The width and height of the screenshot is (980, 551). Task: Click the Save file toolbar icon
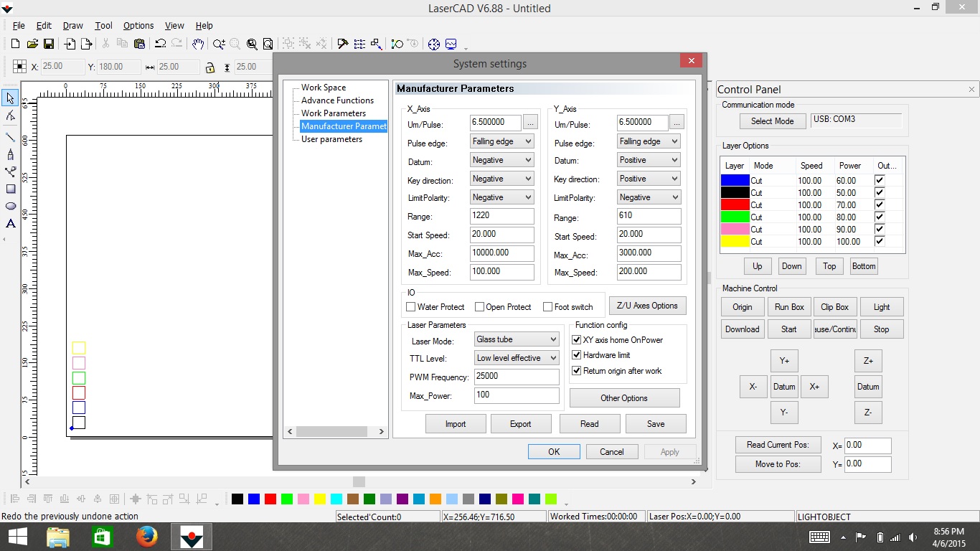pyautogui.click(x=49, y=44)
